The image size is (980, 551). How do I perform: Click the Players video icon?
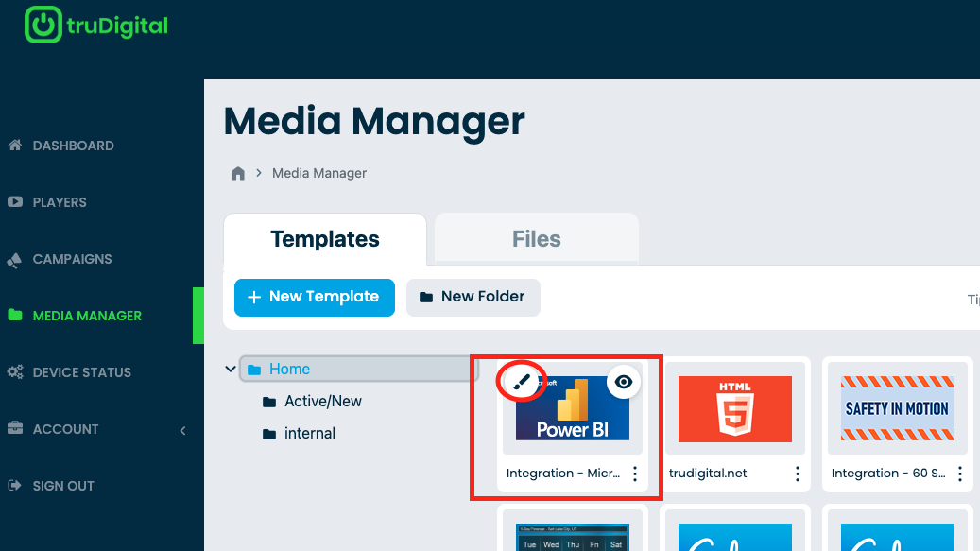tap(15, 202)
